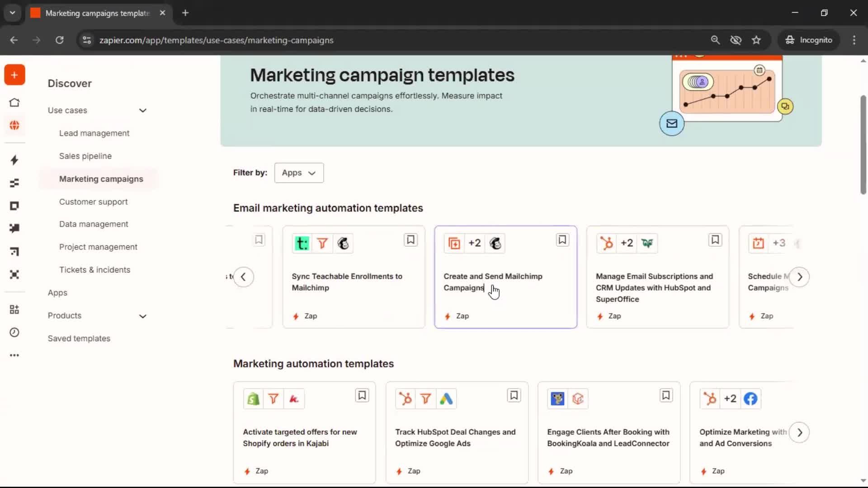The image size is (868, 488).
Task: Click the Shopify icon on Activate targeted offers card
Action: pos(253,399)
